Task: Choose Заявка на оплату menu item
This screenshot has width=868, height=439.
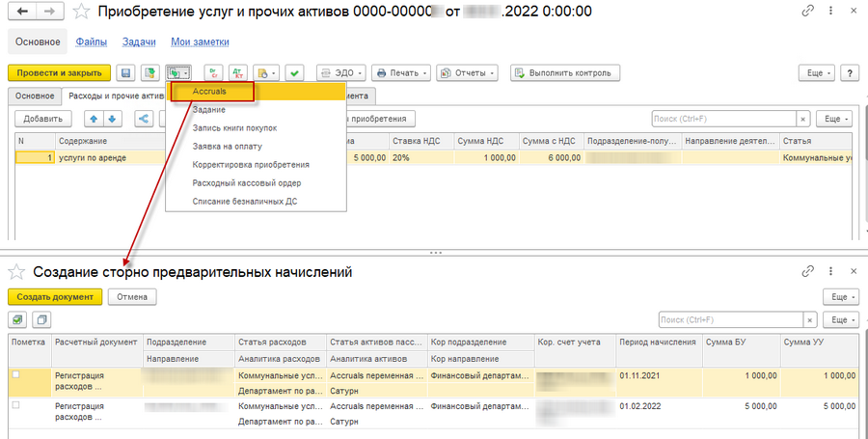Action: coord(258,146)
